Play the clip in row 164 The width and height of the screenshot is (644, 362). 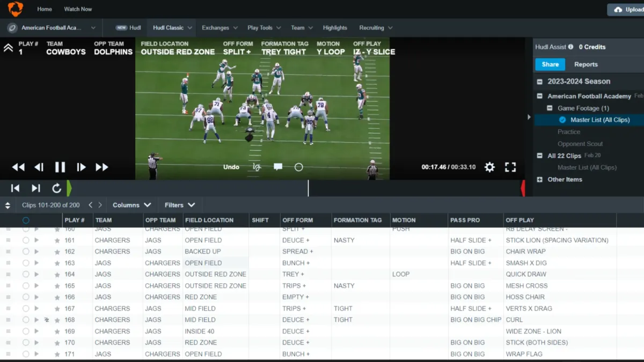pyautogui.click(x=36, y=274)
